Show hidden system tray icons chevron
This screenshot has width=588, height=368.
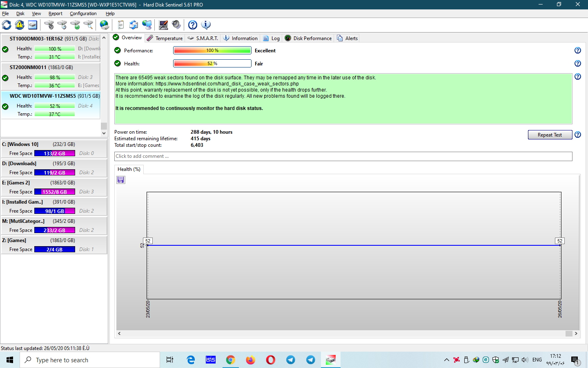tap(447, 360)
